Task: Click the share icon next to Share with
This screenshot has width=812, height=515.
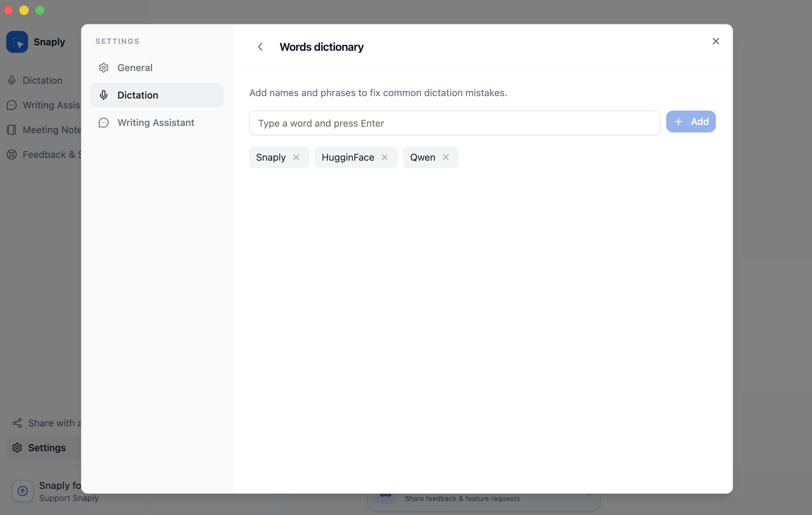Action: [x=17, y=423]
